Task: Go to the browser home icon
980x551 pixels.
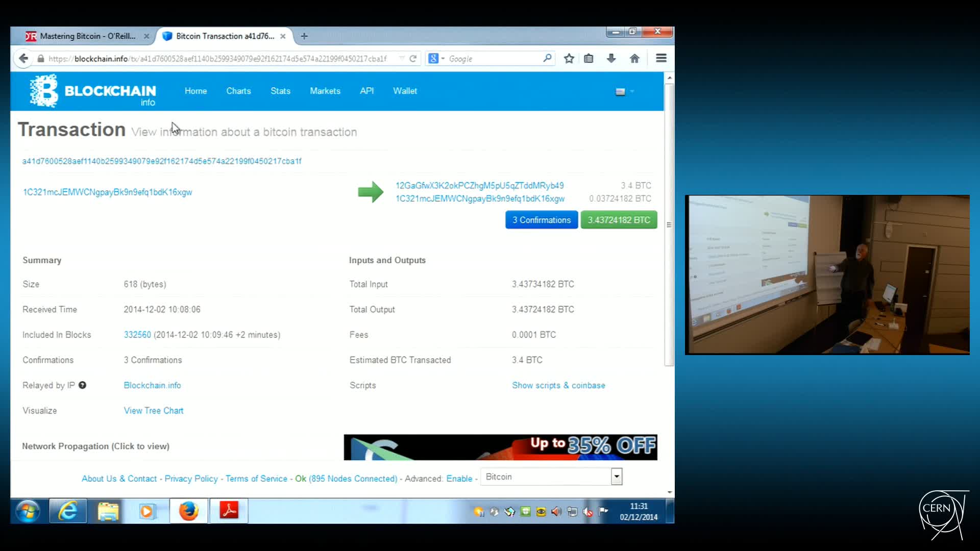Action: tap(634, 59)
